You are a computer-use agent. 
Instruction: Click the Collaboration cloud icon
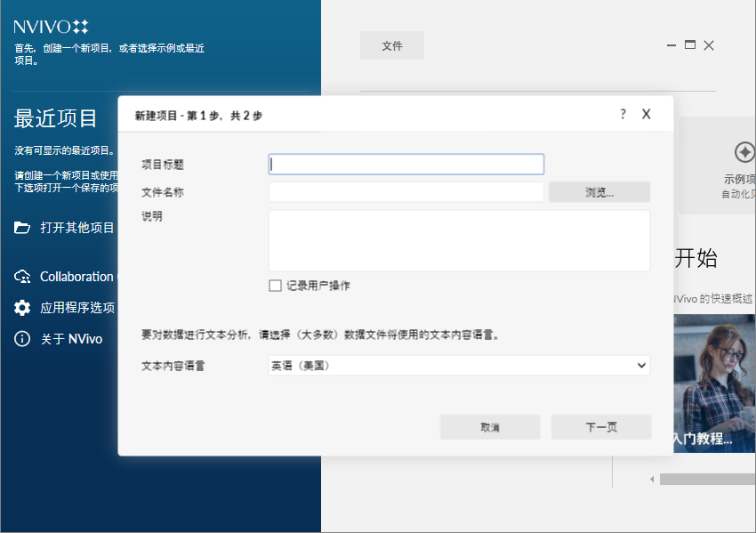point(22,277)
